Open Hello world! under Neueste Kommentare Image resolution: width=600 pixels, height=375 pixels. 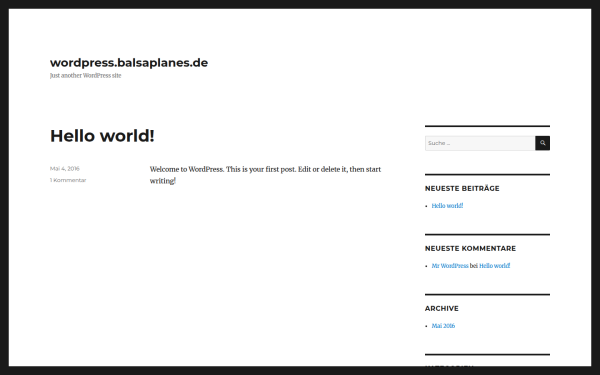pyautogui.click(x=494, y=266)
